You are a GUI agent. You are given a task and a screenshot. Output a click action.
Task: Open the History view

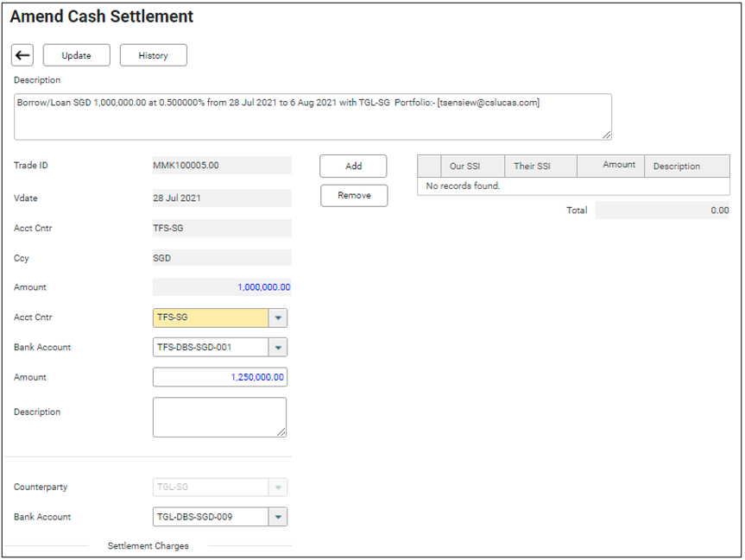coord(153,55)
